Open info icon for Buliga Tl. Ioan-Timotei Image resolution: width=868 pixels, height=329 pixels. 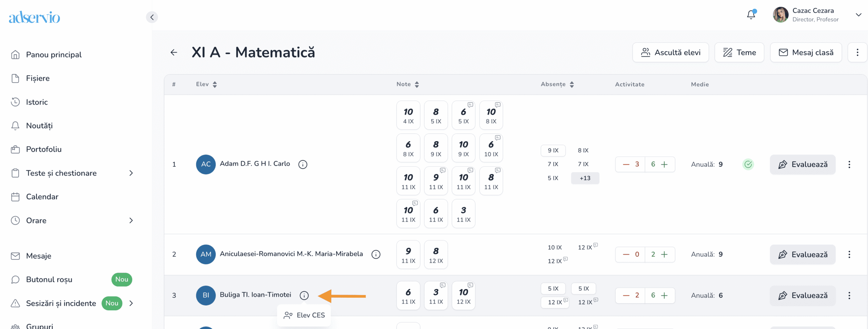click(304, 295)
